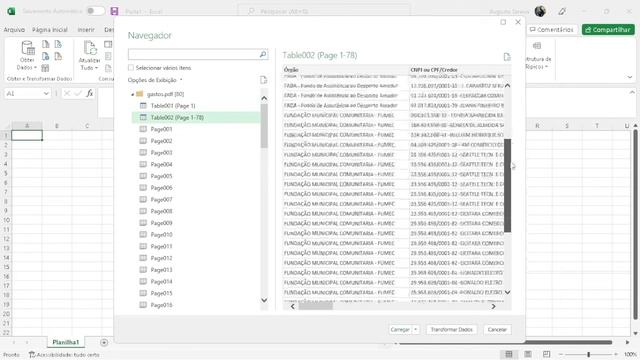Screen dimensions: 640x360
Task: Open the Name Box dropdown arrow
Action: [x=46, y=93]
